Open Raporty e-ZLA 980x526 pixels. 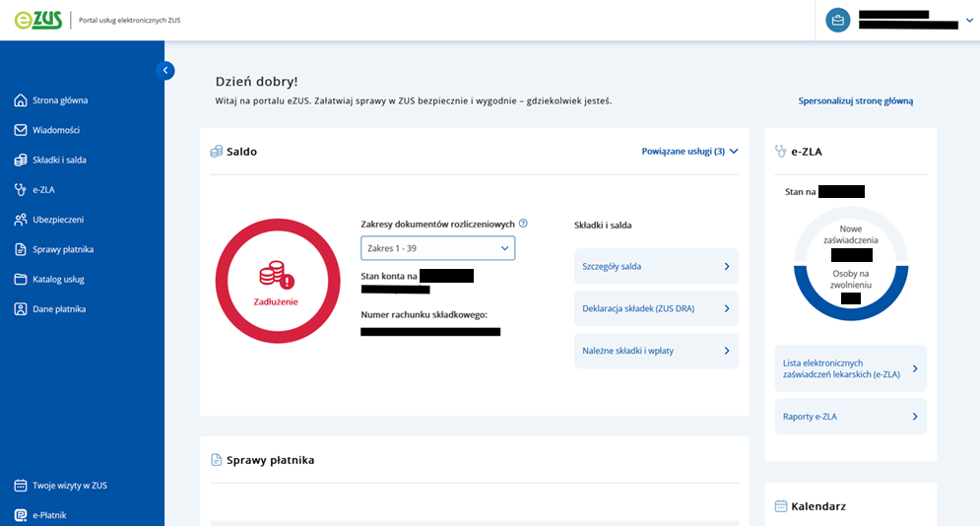(x=850, y=417)
